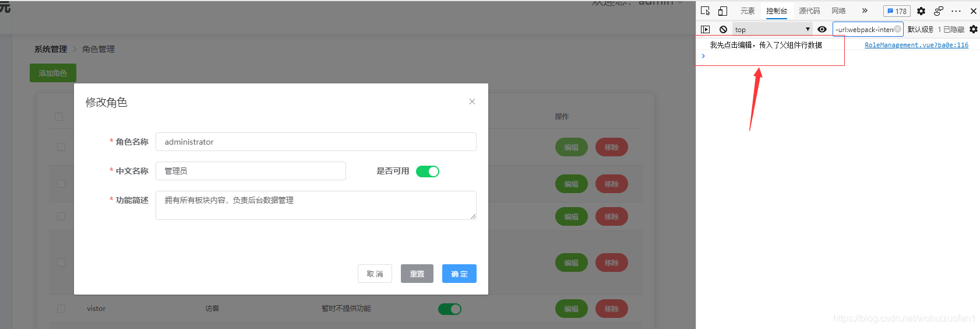Open DevTools settings gear in top toolbar
This screenshot has width=980, height=329.
pyautogui.click(x=921, y=11)
